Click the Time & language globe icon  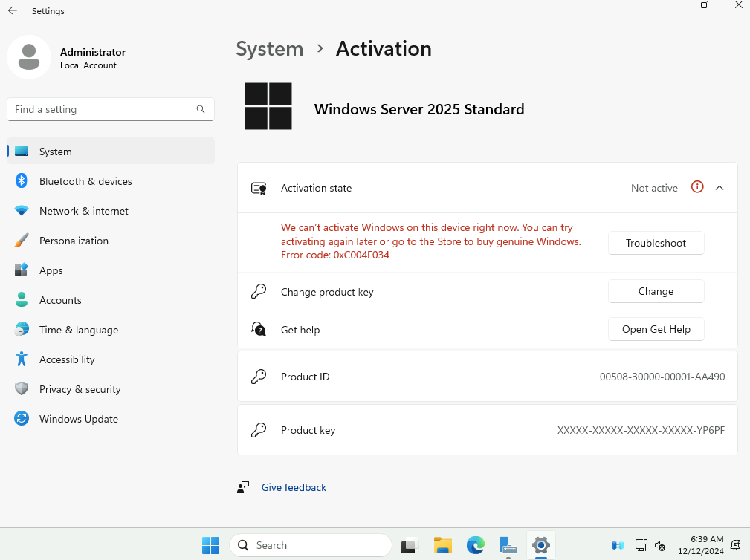[22, 329]
